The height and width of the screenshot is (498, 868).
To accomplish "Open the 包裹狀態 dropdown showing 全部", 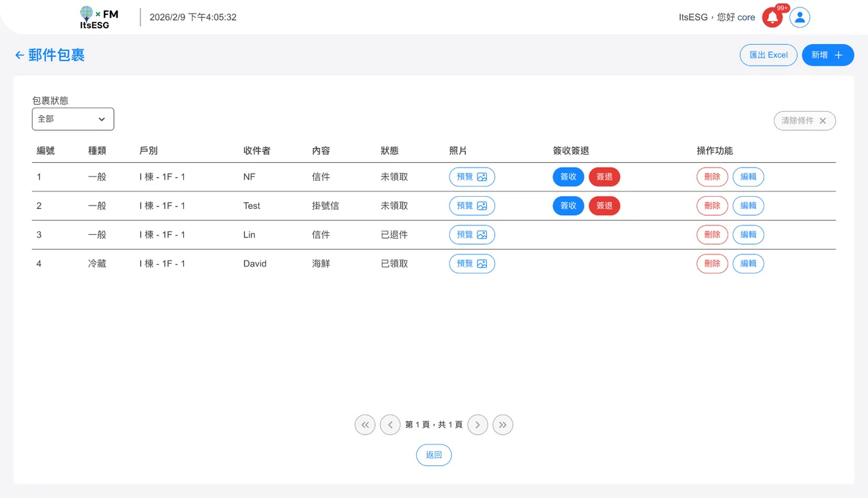I will click(x=73, y=119).
